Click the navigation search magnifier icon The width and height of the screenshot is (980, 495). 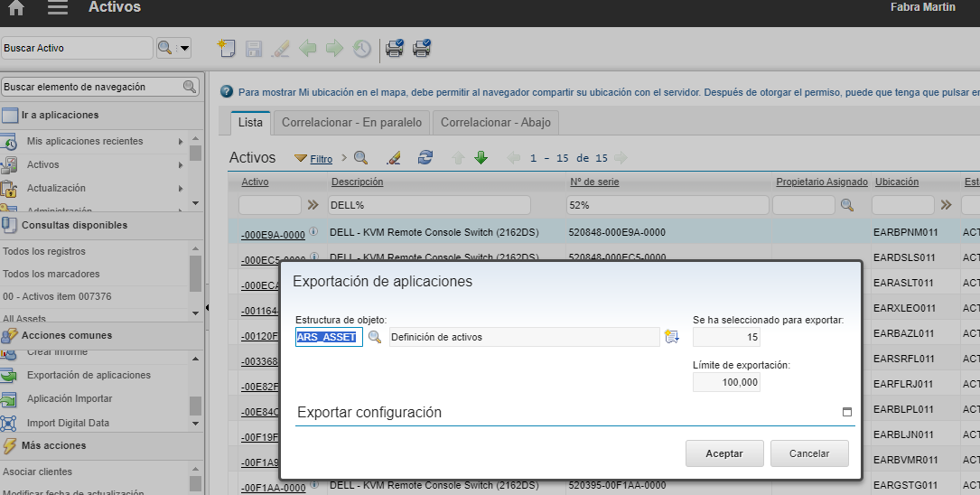click(190, 87)
